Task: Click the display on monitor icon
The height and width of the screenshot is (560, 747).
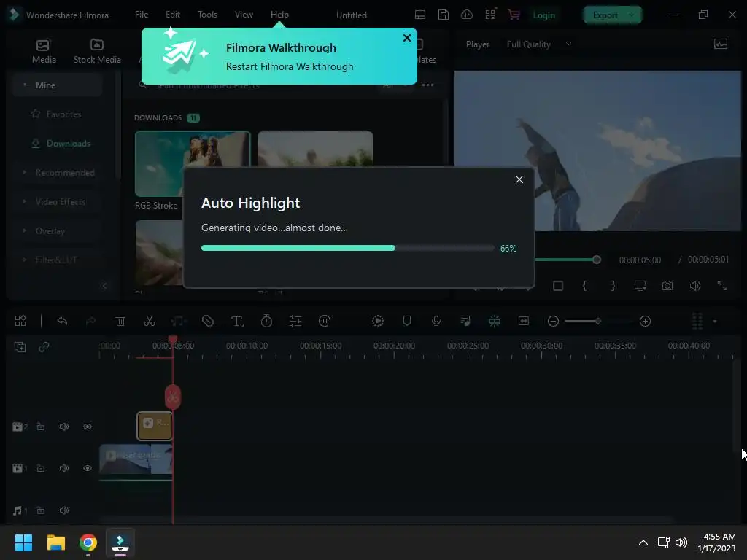Action: coord(640,286)
